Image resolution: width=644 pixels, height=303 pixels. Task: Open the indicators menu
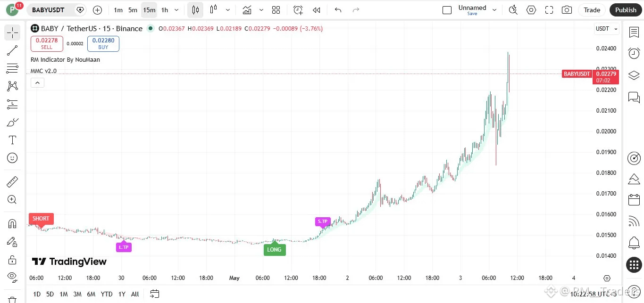click(247, 10)
